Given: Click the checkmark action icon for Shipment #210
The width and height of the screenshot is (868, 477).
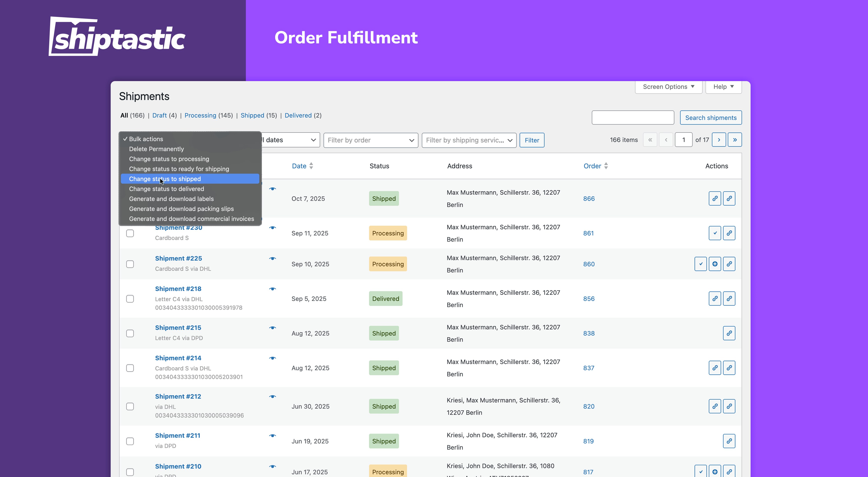Looking at the screenshot, I should [x=701, y=471].
